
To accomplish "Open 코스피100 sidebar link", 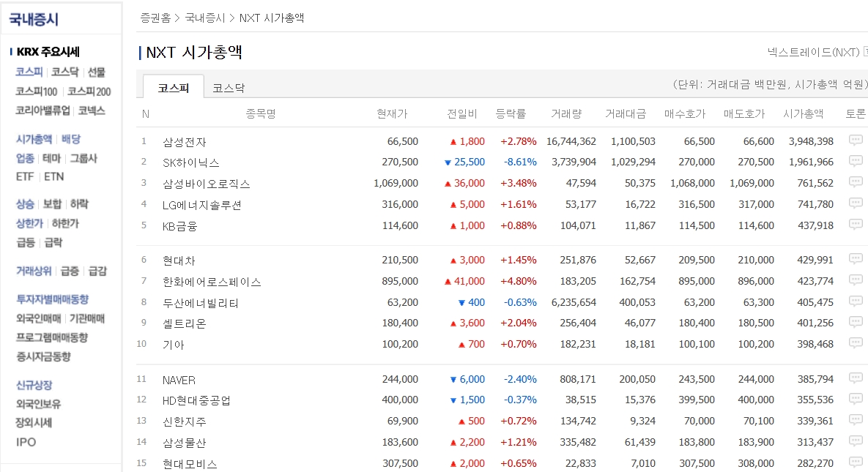I will (x=36, y=91).
